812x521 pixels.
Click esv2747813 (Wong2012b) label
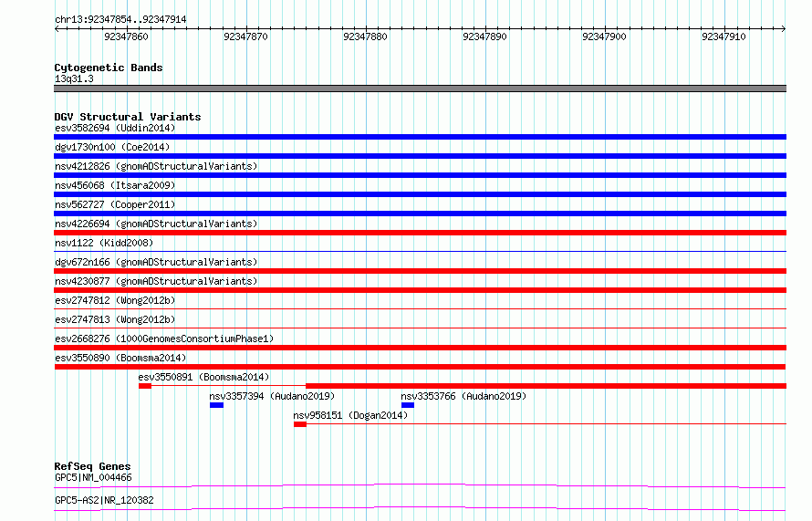pyautogui.click(x=115, y=319)
